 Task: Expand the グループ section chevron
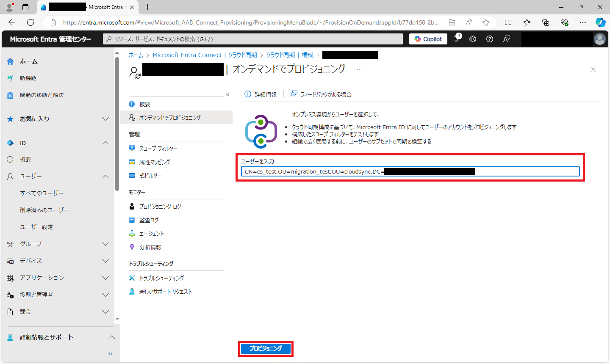[105, 244]
